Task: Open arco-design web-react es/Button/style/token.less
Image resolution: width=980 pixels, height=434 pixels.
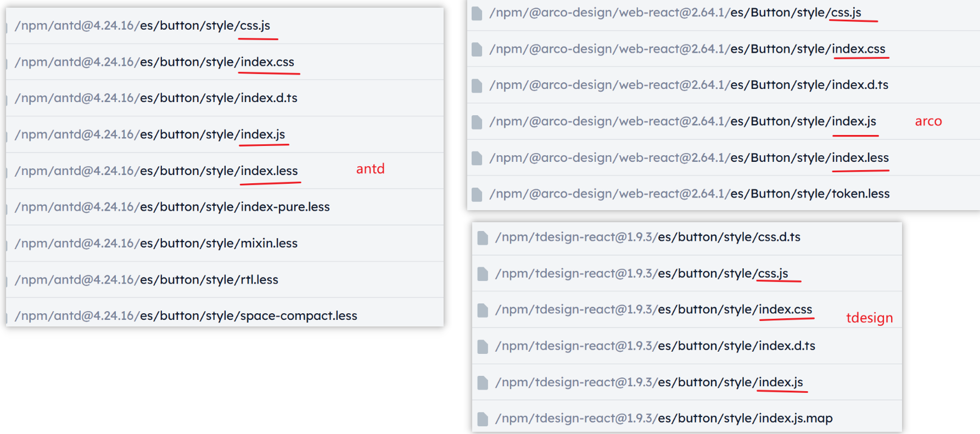Action: coord(690,194)
